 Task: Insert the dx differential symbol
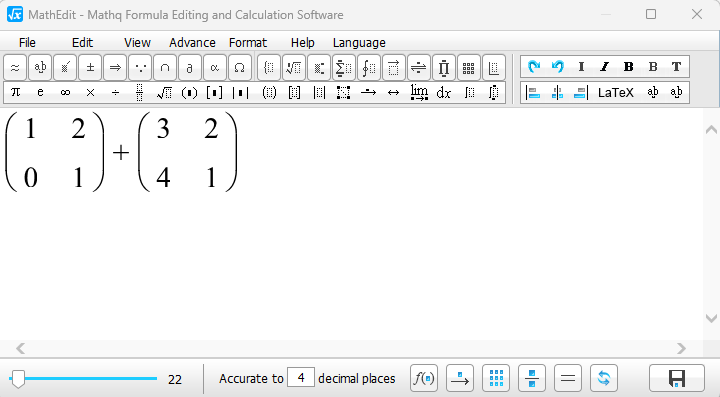coord(444,93)
